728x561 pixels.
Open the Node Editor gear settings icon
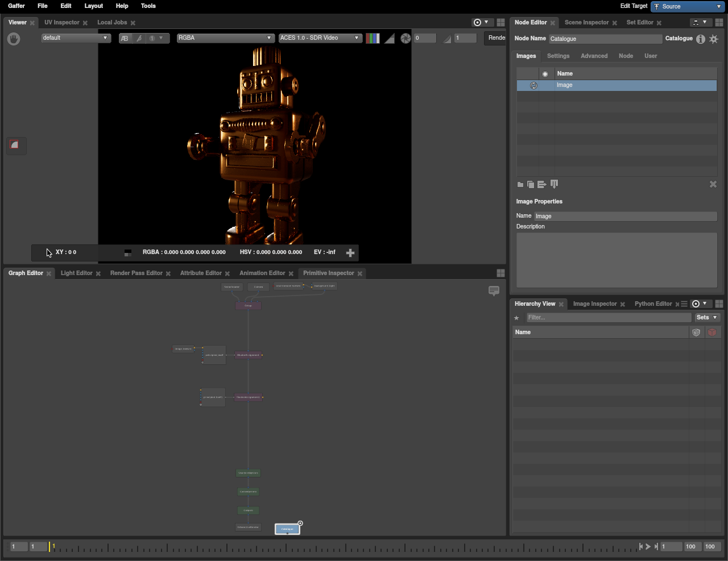(x=714, y=39)
